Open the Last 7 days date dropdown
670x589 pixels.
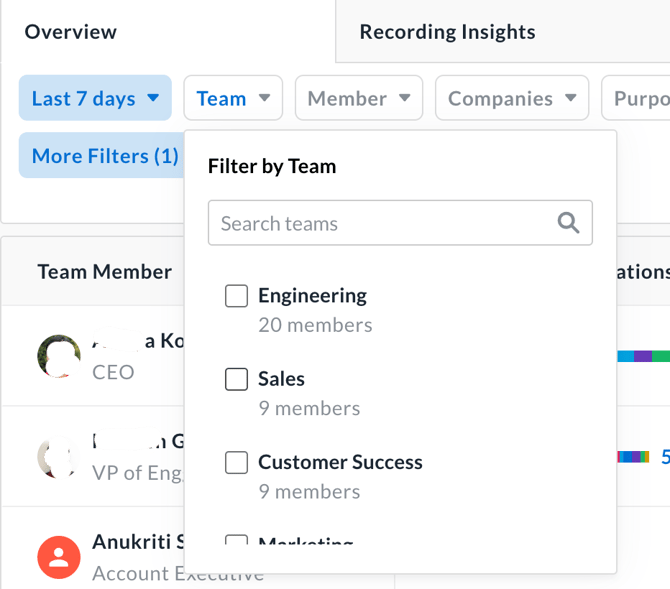[95, 98]
